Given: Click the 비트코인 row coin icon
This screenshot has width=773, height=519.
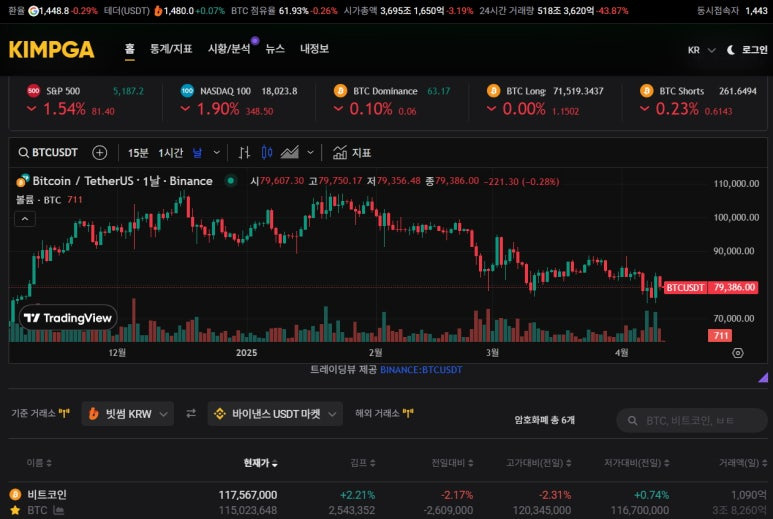Looking at the screenshot, I should (x=15, y=494).
